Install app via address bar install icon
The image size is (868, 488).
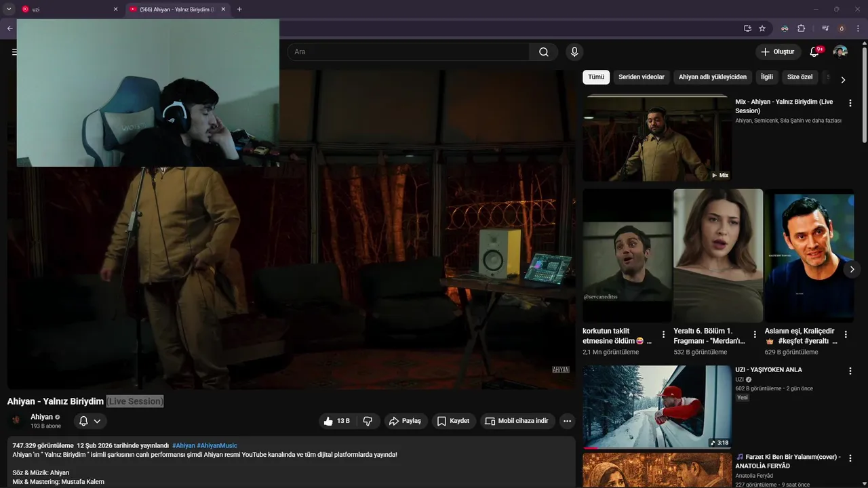[x=747, y=28]
